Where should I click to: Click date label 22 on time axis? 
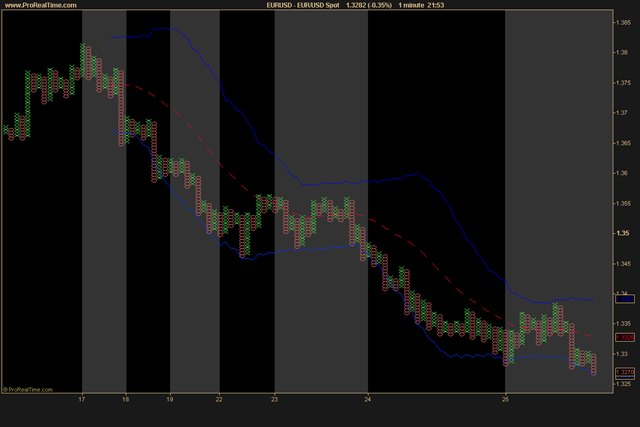coord(219,399)
